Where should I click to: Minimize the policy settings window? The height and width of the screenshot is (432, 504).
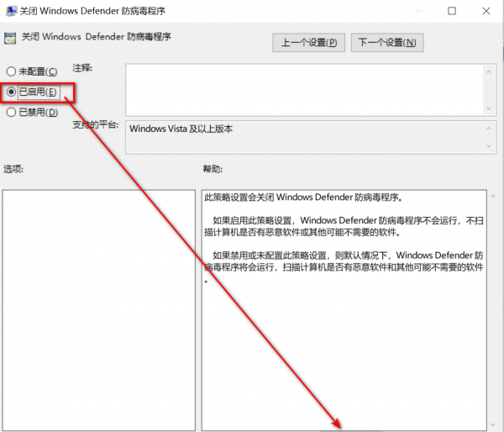[x=418, y=11]
